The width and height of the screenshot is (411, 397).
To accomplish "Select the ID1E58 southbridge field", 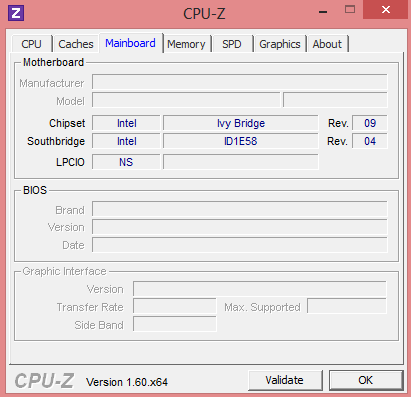I will [241, 141].
